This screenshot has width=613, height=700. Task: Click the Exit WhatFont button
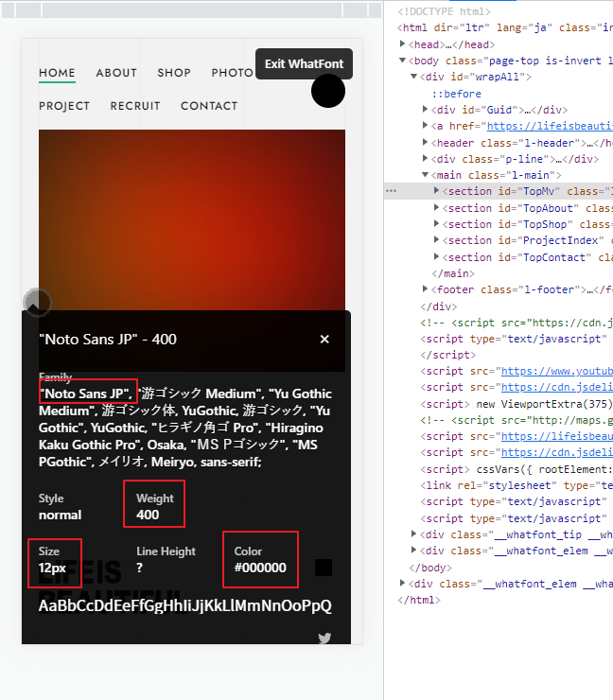[x=304, y=63]
